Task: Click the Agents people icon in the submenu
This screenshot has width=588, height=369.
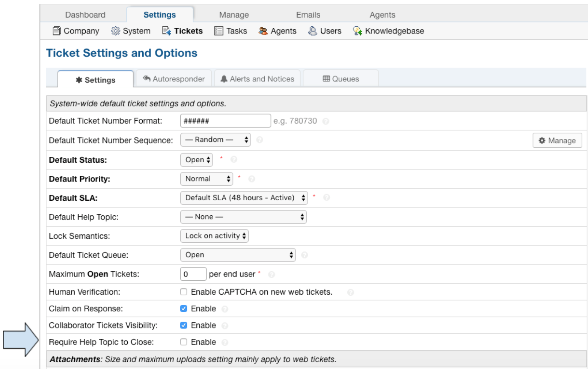Action: 263,31
